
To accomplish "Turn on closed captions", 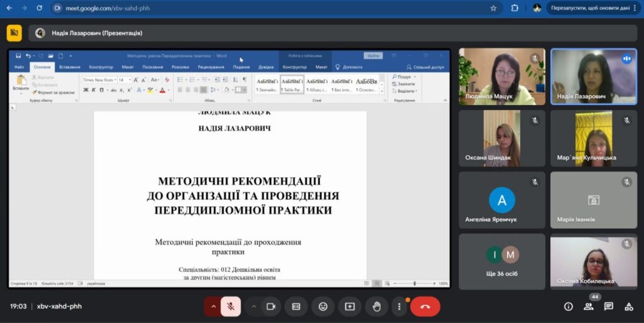I will coord(296,306).
